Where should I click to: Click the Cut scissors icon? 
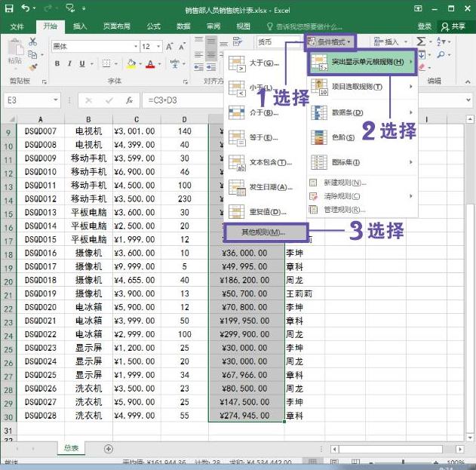(x=32, y=42)
